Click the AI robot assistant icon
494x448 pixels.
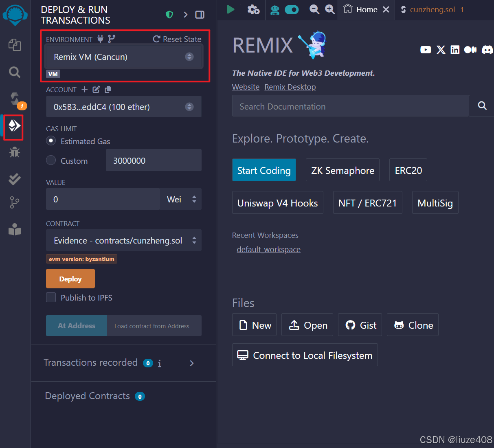pos(275,10)
